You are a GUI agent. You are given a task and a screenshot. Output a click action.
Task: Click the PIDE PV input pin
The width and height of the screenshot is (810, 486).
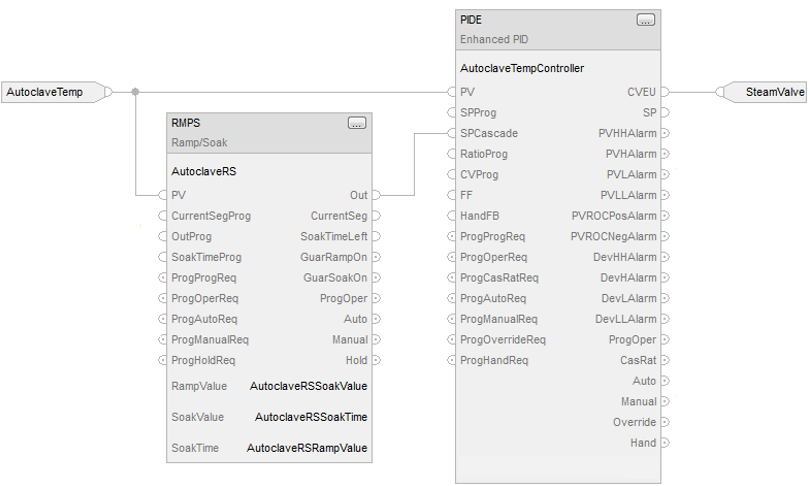click(x=452, y=92)
